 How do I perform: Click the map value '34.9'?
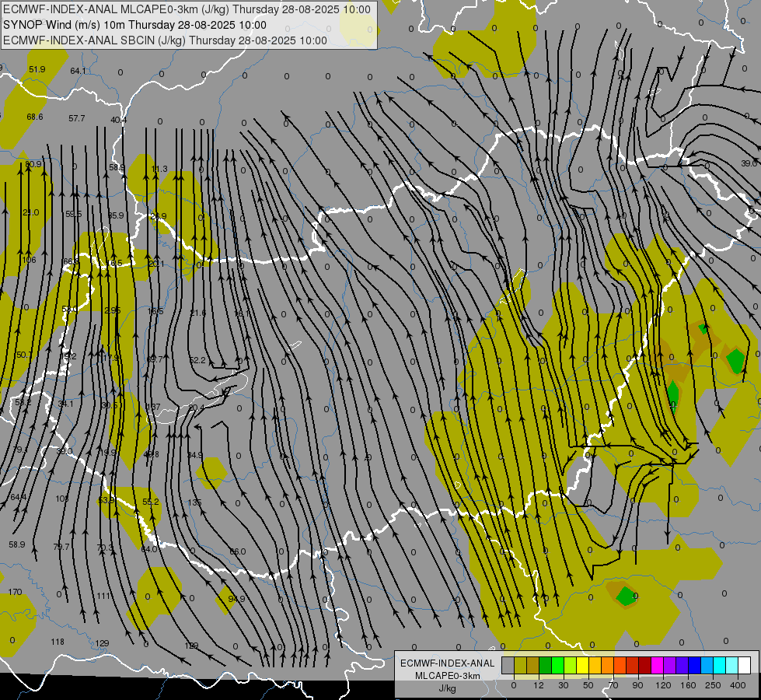pos(194,455)
